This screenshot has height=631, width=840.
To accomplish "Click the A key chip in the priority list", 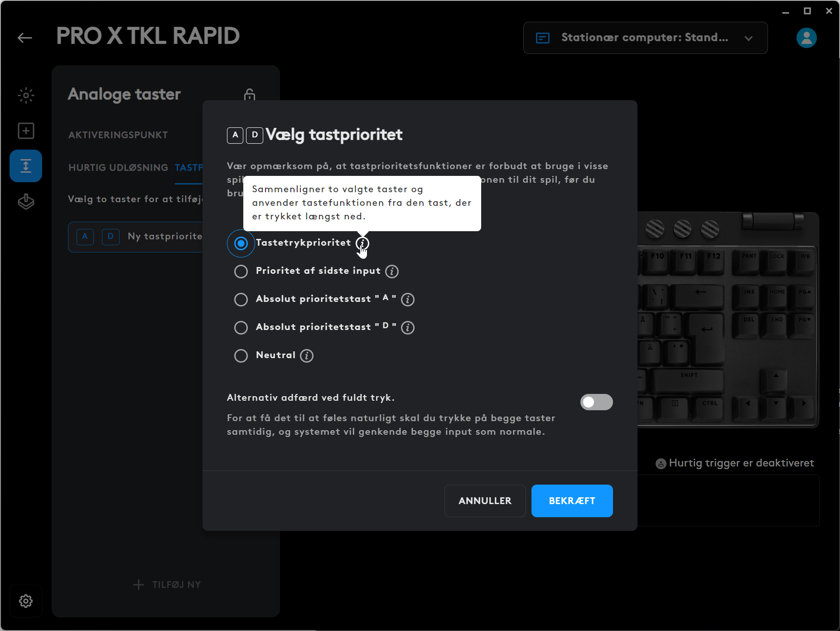I will [85, 237].
